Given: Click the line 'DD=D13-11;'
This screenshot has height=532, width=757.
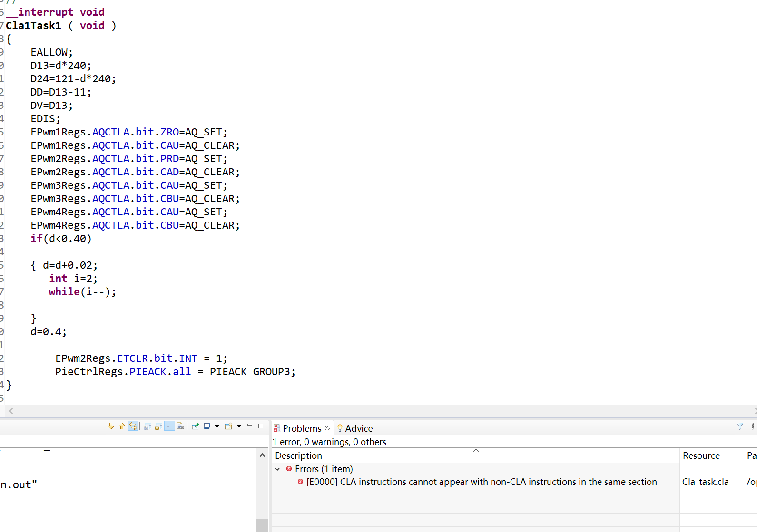Looking at the screenshot, I should [61, 92].
